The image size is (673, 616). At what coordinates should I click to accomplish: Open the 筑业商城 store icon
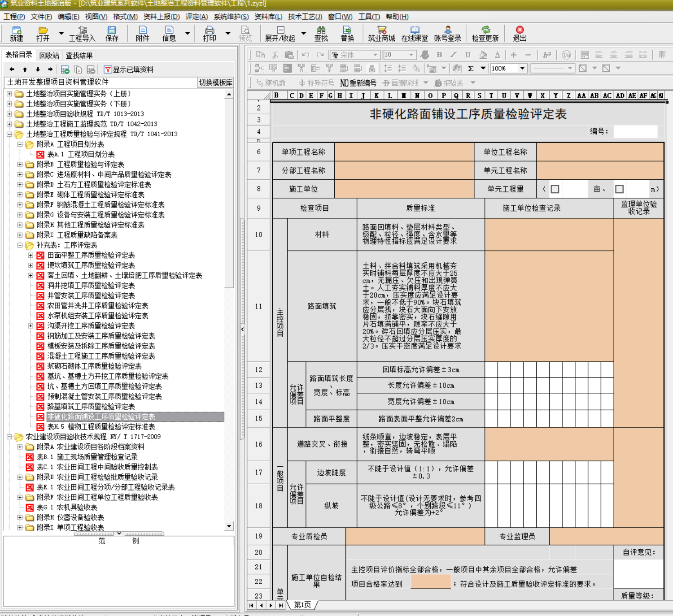pos(382,30)
